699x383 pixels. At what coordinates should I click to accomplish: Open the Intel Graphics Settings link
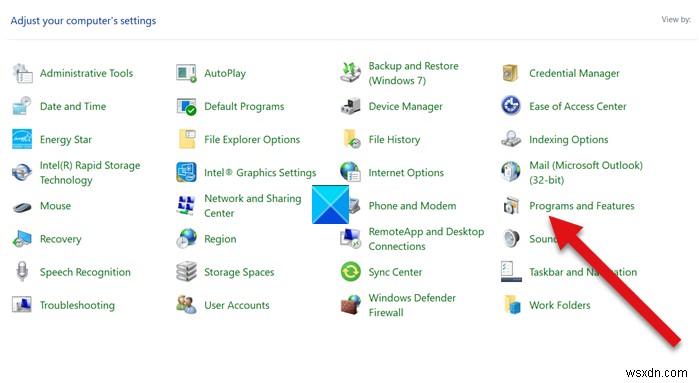260,173
